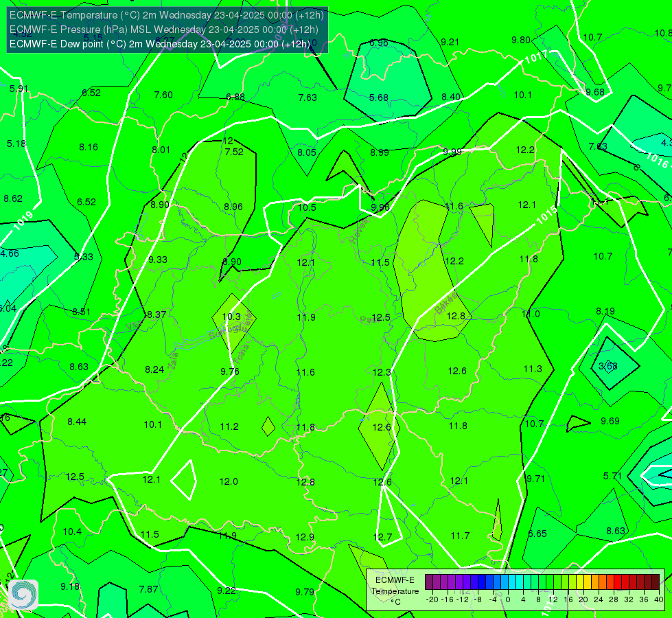Click the ECMWF-E Temperature °C legend title

(395, 591)
